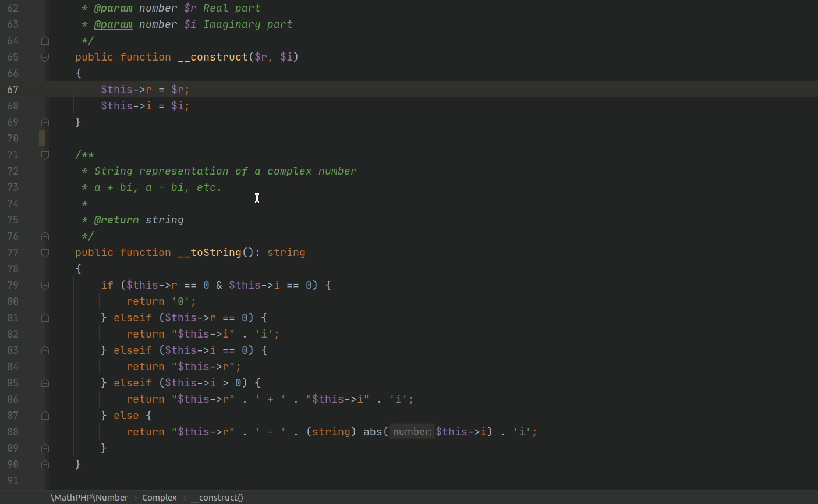Open \MathPHP\Number breadcrumb
This screenshot has width=818, height=504.
pos(89,498)
